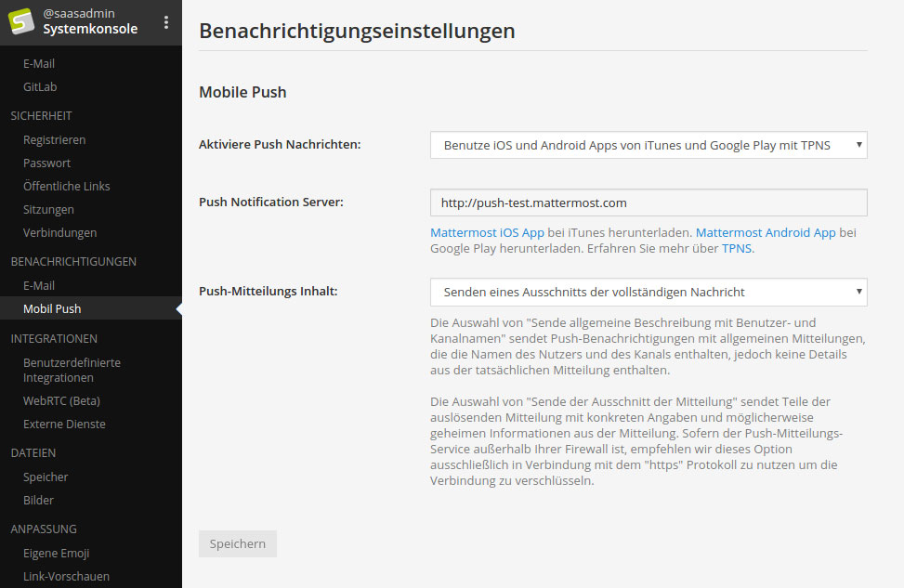The width and height of the screenshot is (904, 588).
Task: Open the Aktiviere Push Nachrichten dropdown
Action: [x=649, y=145]
